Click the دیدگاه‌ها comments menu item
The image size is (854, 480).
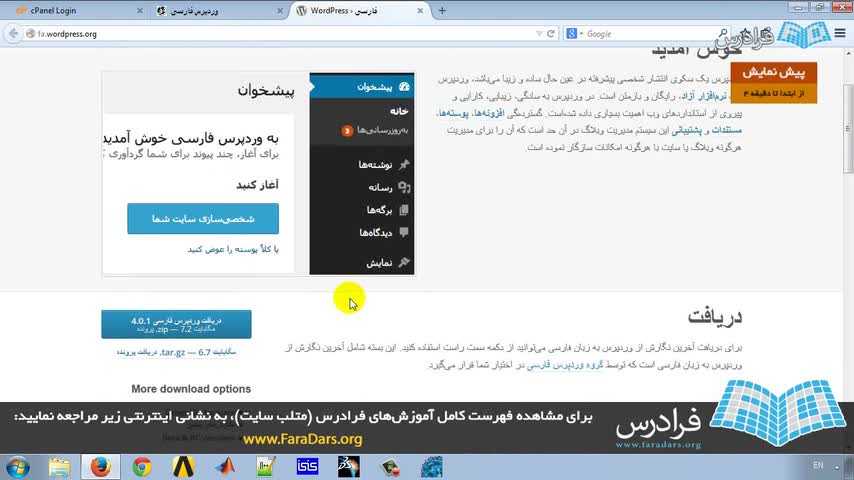375,233
